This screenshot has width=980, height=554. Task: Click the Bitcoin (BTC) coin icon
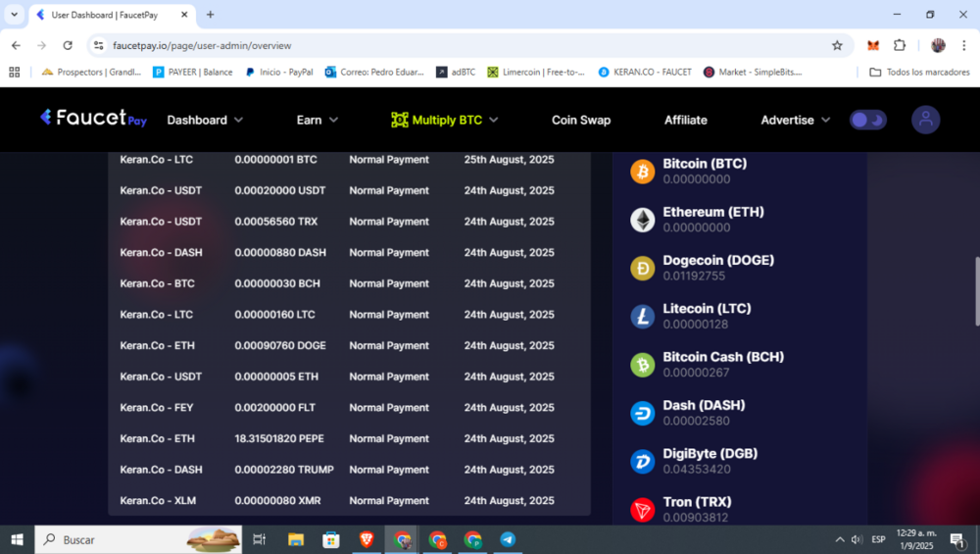point(642,172)
